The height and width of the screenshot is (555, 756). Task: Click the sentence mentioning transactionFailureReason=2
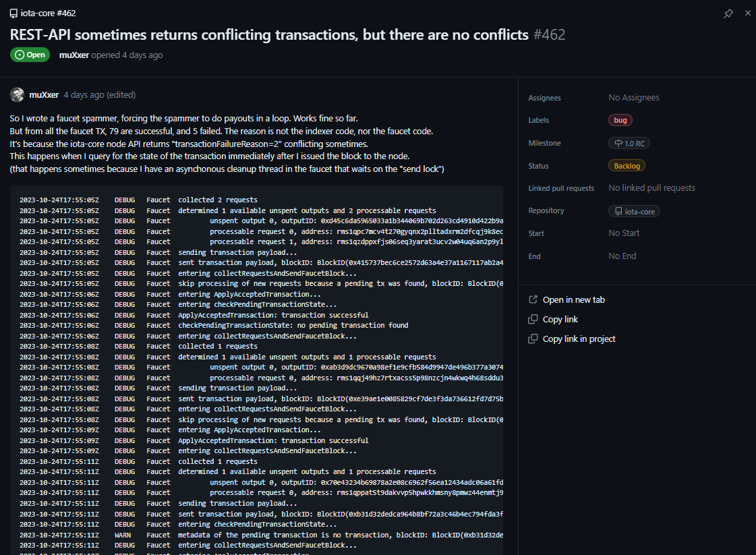[x=189, y=144]
